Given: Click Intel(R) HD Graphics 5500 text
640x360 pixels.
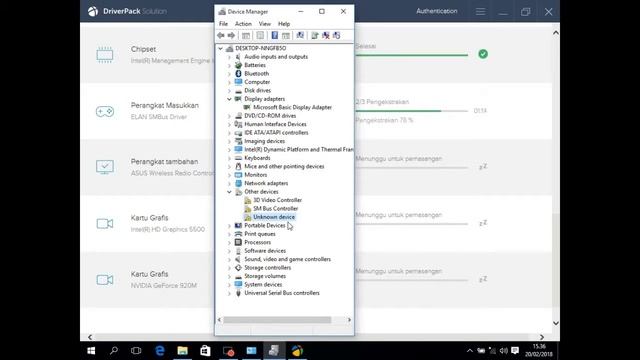Looking at the screenshot, I should (168, 229).
